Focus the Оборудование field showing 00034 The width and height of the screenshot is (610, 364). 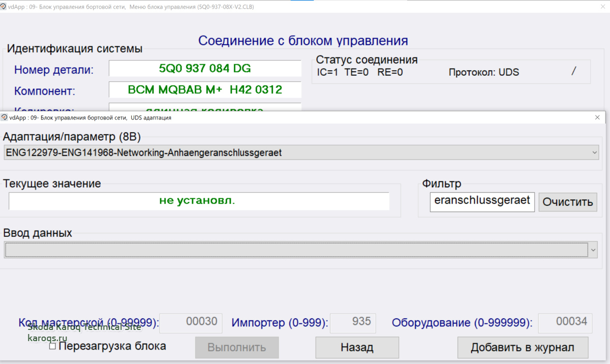coord(565,322)
